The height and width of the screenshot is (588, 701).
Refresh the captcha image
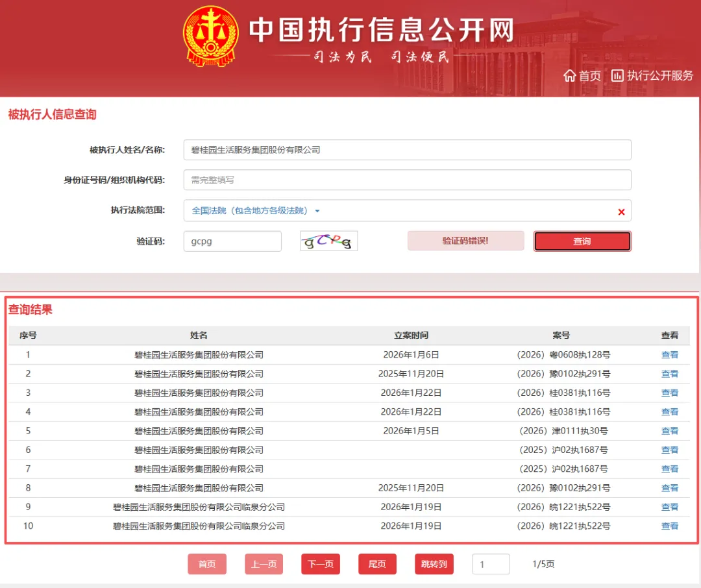click(328, 241)
